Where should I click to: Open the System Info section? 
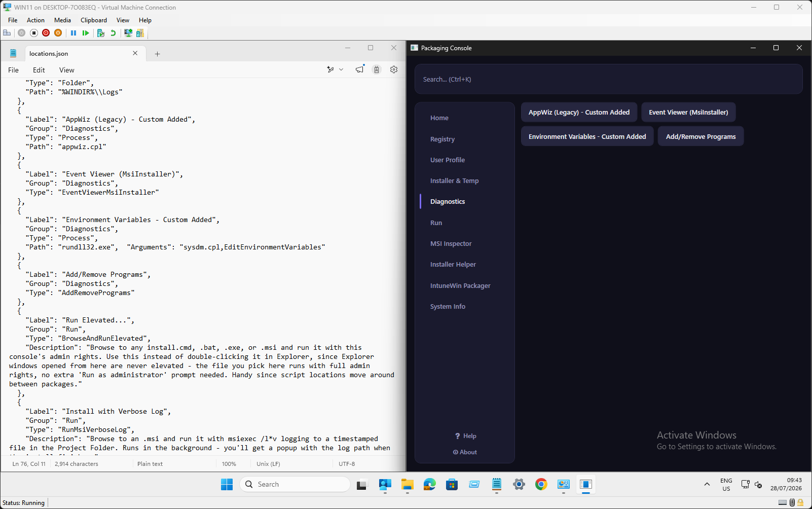[x=448, y=306]
